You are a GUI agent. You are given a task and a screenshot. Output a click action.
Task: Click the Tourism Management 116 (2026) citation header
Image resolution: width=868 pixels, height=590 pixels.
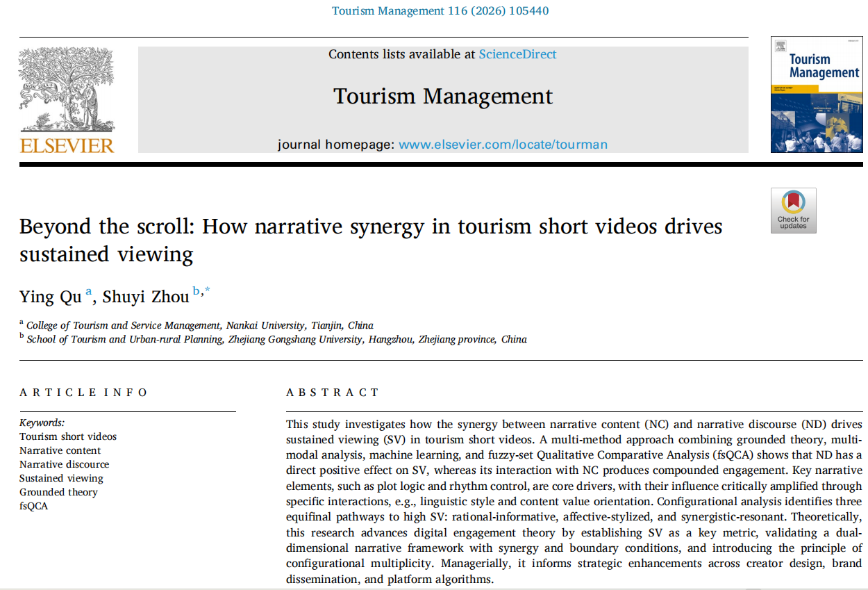(440, 10)
